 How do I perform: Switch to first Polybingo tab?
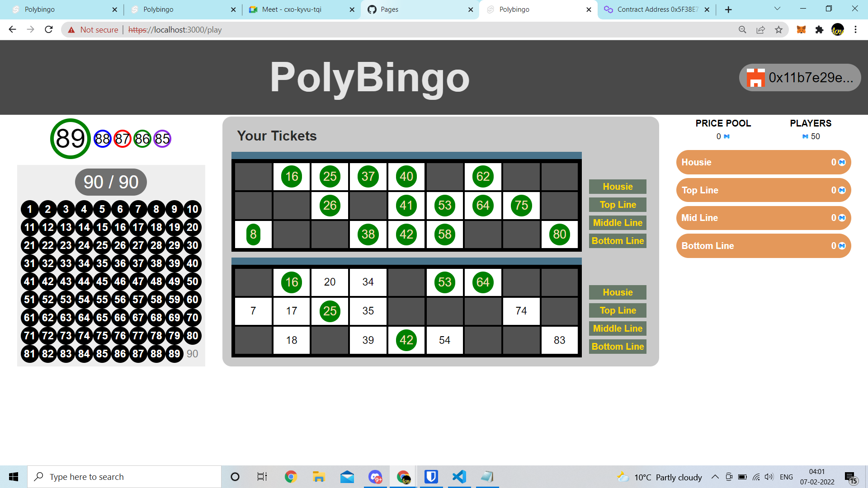63,9
